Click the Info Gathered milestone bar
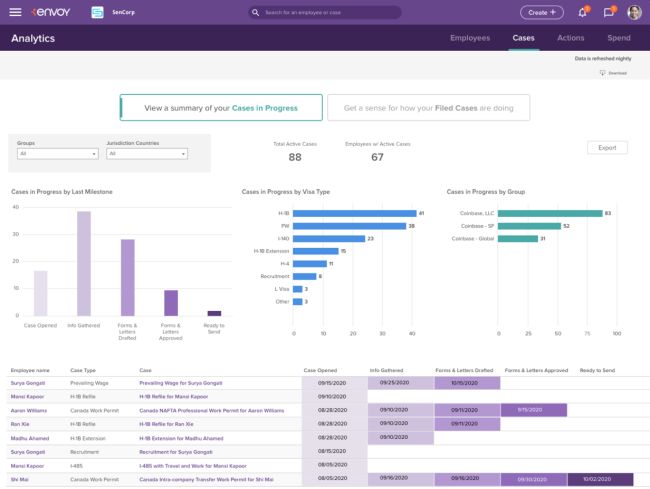Image resolution: width=650 pixels, height=489 pixels. coord(84,264)
